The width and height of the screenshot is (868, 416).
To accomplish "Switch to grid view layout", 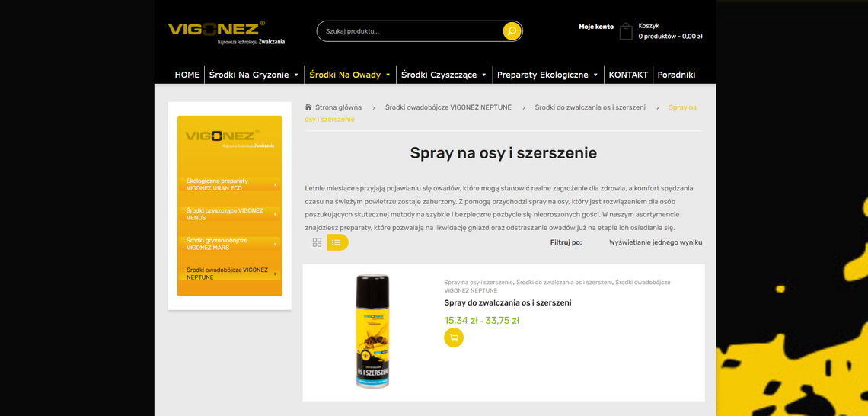I will tap(317, 242).
